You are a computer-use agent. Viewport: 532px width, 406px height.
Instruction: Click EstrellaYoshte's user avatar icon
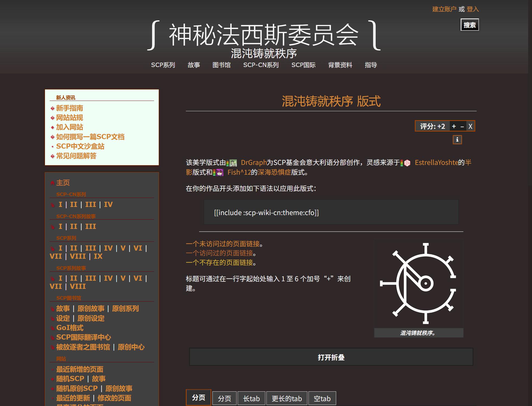click(x=407, y=163)
